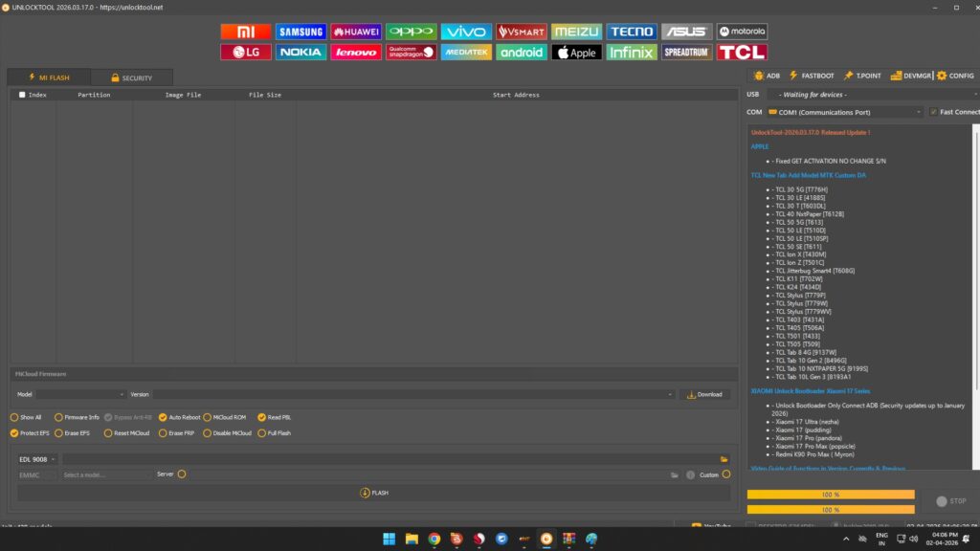Select the Lenovo brand logo
This screenshot has width=980, height=551.
(356, 52)
